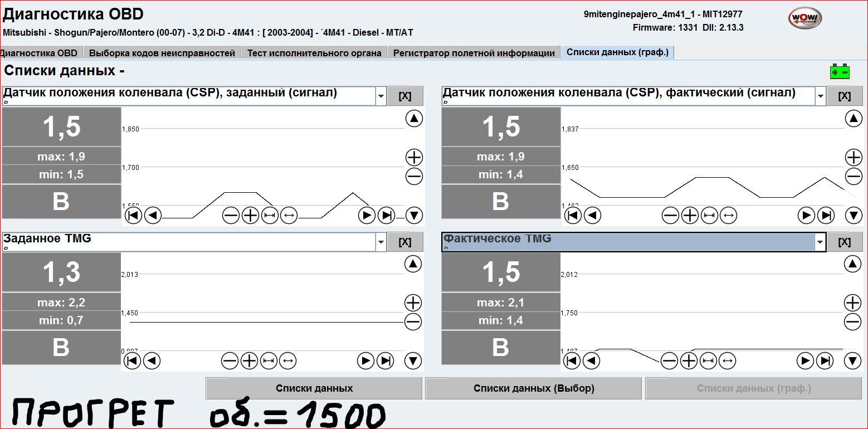This screenshot has width=868, height=429.
Task: Fit CSP заданный graph to width
Action: point(270,215)
